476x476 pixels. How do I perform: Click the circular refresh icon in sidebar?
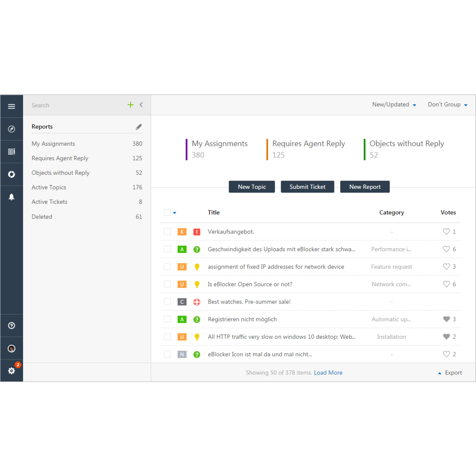[x=12, y=174]
